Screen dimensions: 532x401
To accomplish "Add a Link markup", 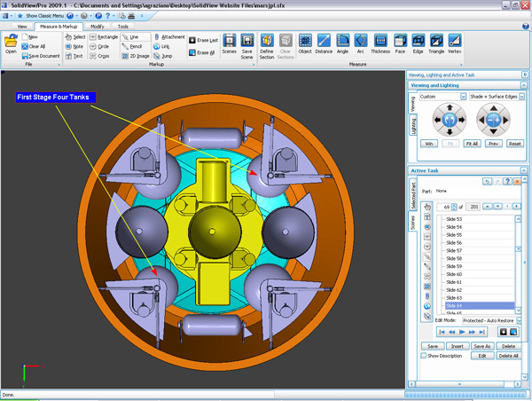I will 161,46.
